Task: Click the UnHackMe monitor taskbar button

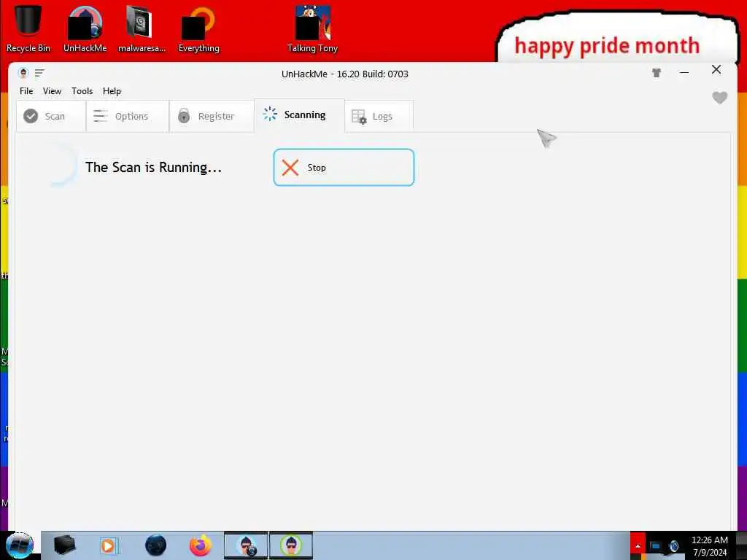Action: pos(247,545)
